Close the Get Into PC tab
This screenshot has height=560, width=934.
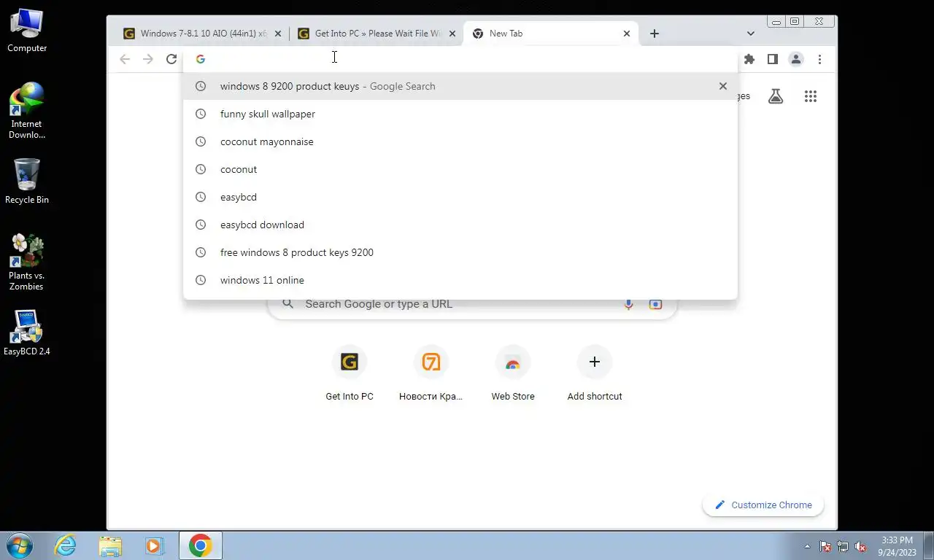(x=452, y=34)
